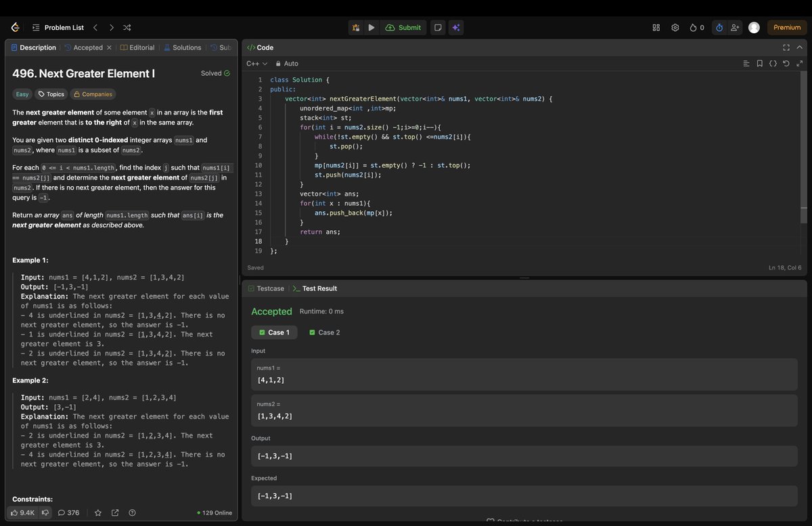Go to the next problem arrow

[x=111, y=28]
